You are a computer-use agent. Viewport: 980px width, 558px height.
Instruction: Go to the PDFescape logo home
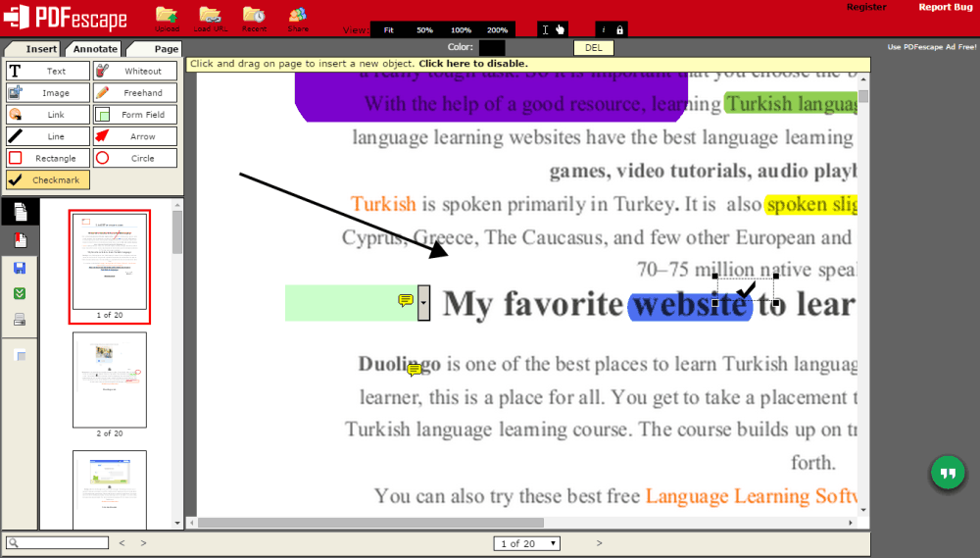66,18
